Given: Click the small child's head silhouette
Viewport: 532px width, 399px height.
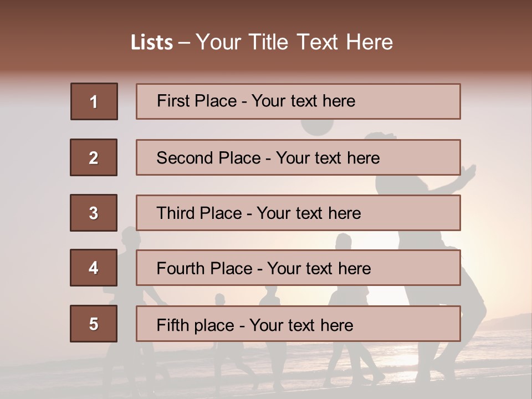Looking at the screenshot, I should coord(220,299).
